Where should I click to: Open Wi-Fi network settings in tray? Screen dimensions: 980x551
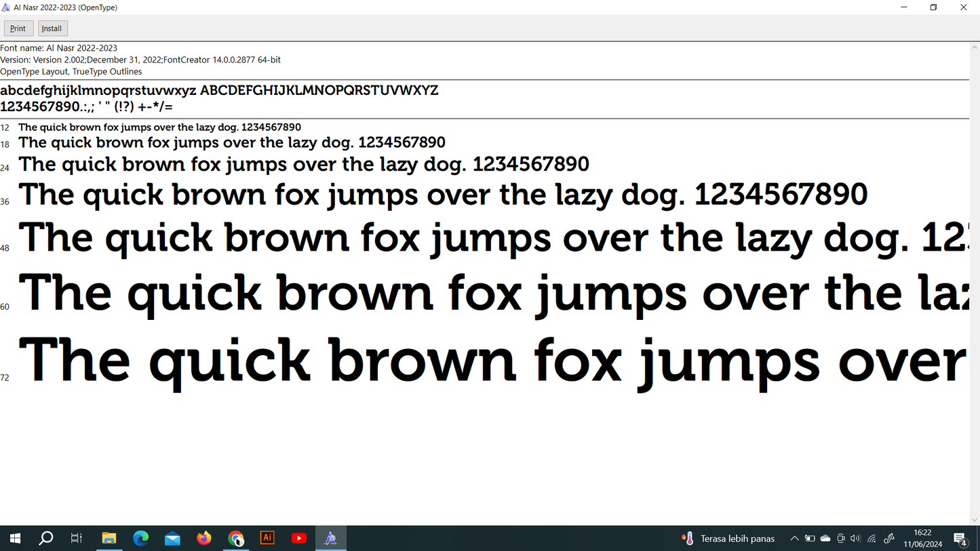pyautogui.click(x=872, y=539)
